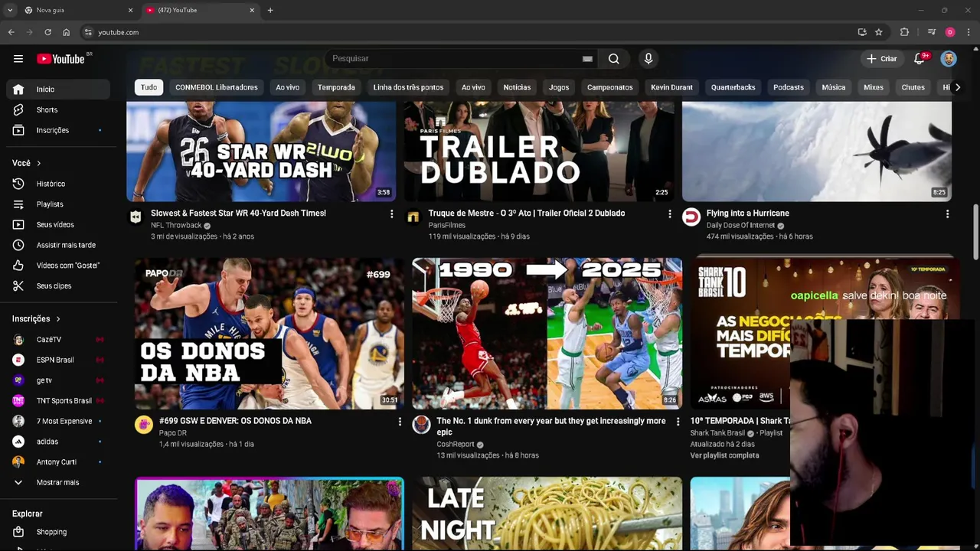Image resolution: width=980 pixels, height=551 pixels.
Task: Open Seus clipes in the sidebar
Action: pos(58,286)
